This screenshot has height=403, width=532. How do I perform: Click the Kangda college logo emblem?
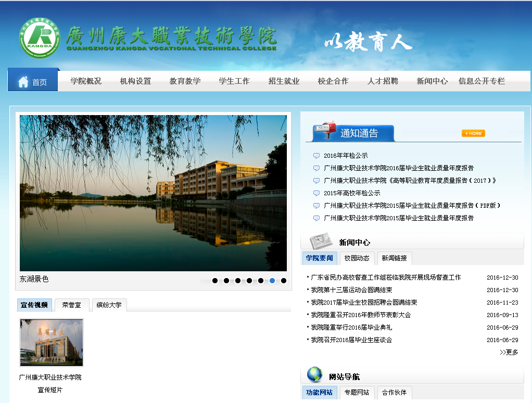pos(40,38)
